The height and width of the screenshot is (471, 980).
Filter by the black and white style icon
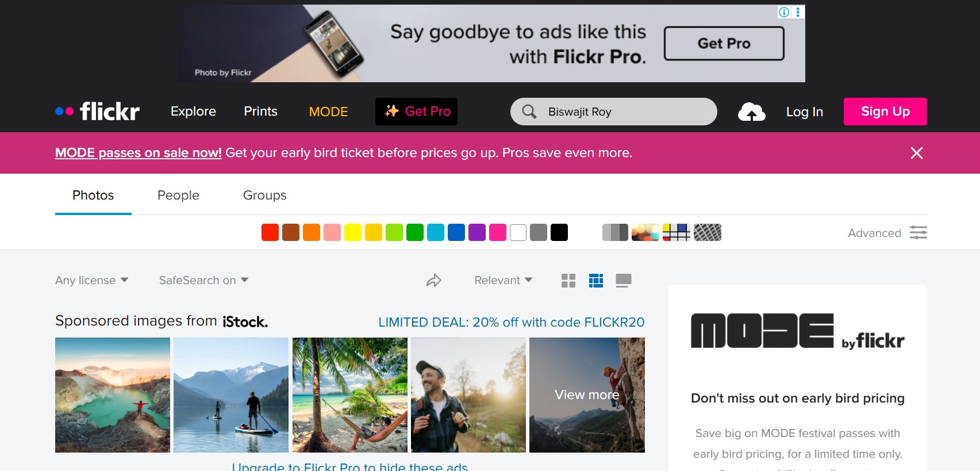tap(614, 232)
